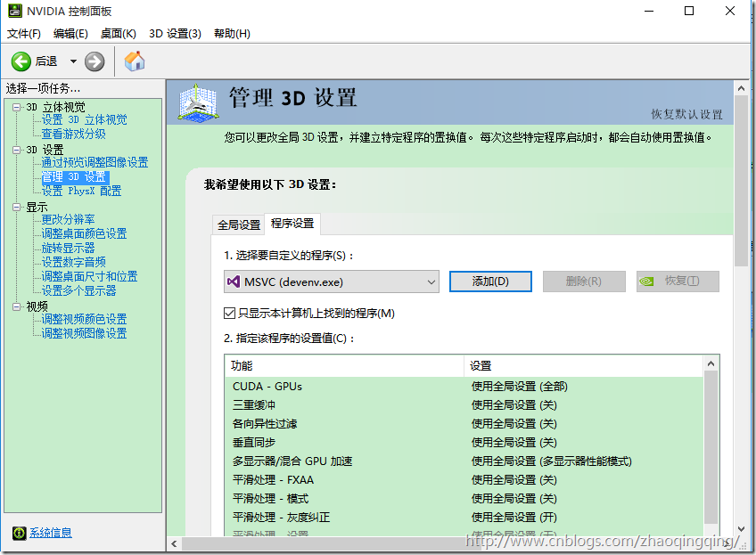Viewport: 756px width, 555px height.
Task: Click the Forward arrow icon
Action: [x=94, y=61]
